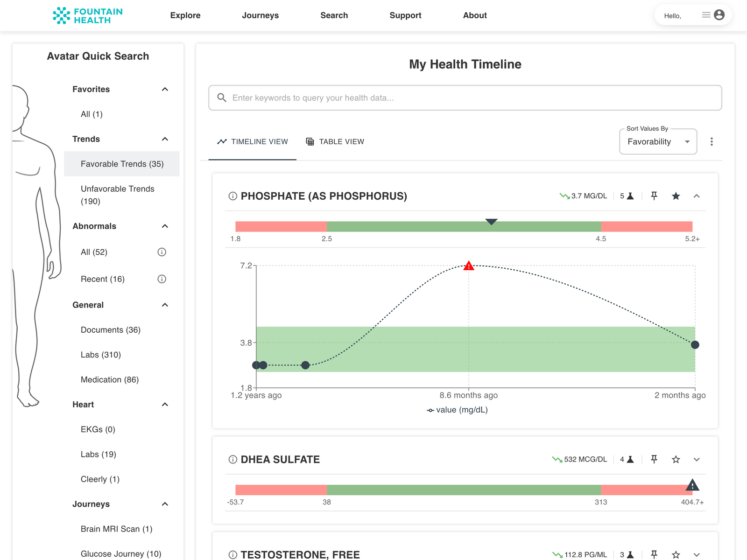Unfavorite Phosphate using the filled star
This screenshot has width=747, height=560.
pyautogui.click(x=676, y=196)
